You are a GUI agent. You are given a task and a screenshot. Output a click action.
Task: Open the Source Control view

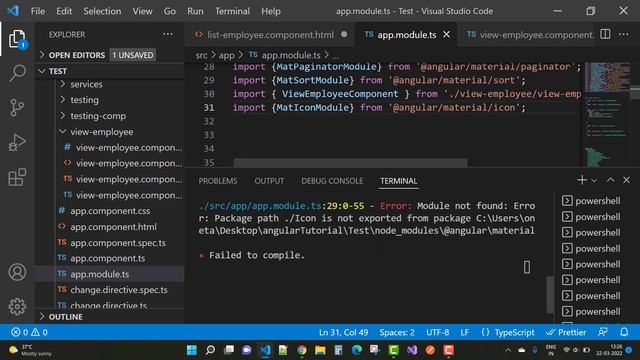[17, 108]
